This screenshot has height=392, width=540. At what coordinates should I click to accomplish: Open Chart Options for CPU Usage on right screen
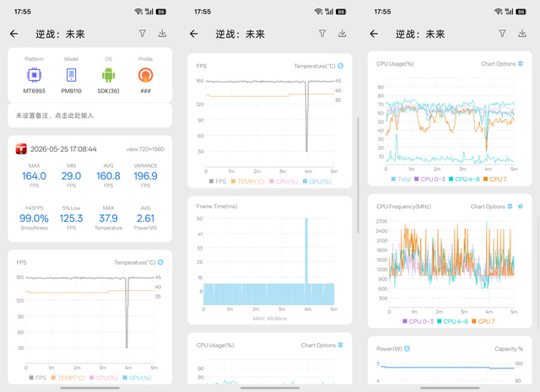click(x=502, y=64)
